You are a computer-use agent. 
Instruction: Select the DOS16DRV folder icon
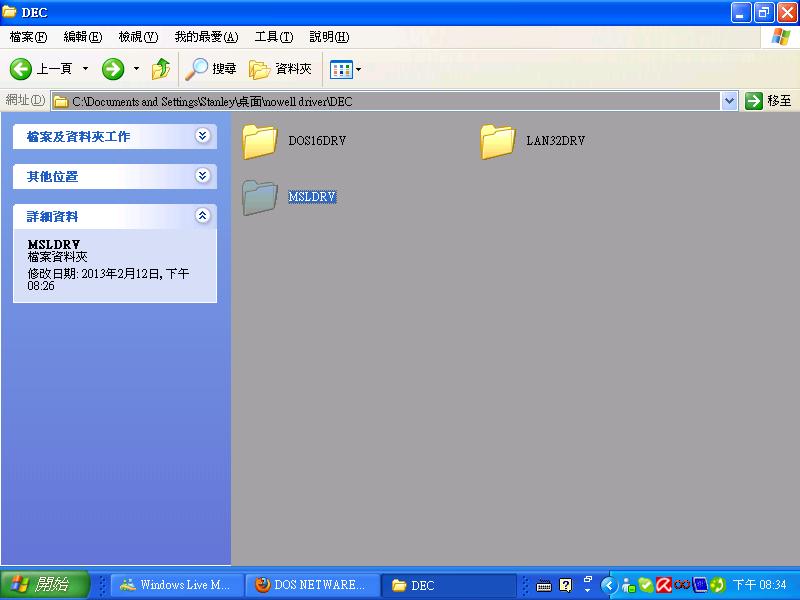(260, 141)
